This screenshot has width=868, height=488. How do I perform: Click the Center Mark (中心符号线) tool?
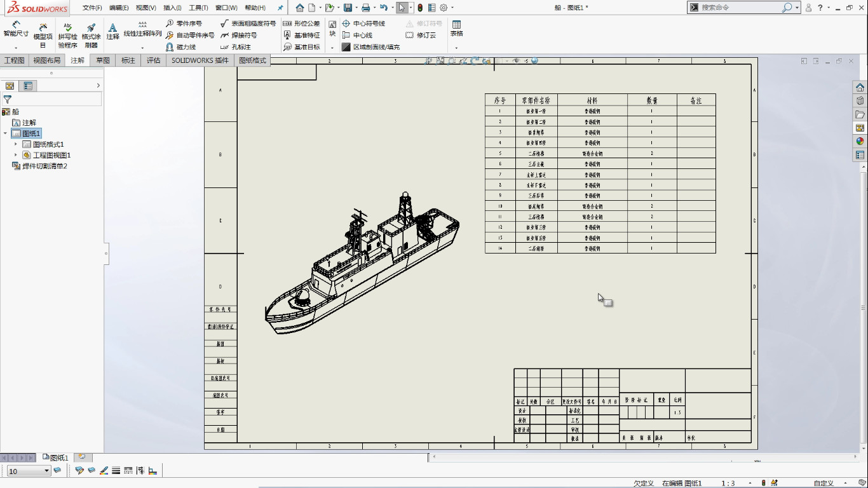tap(363, 24)
